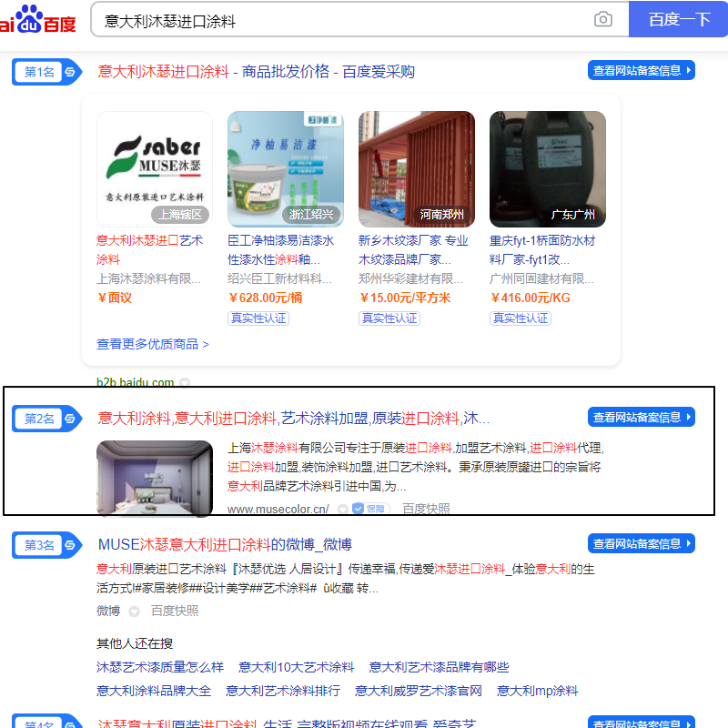Click the dropdown icon beside b2b.baidu.com
This screenshot has width=728, height=728.
pyautogui.click(x=185, y=382)
